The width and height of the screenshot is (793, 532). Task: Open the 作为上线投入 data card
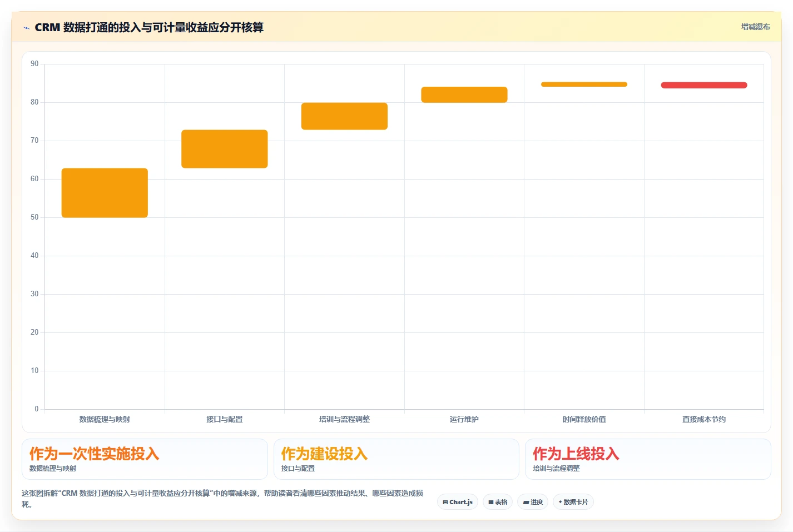pos(648,459)
